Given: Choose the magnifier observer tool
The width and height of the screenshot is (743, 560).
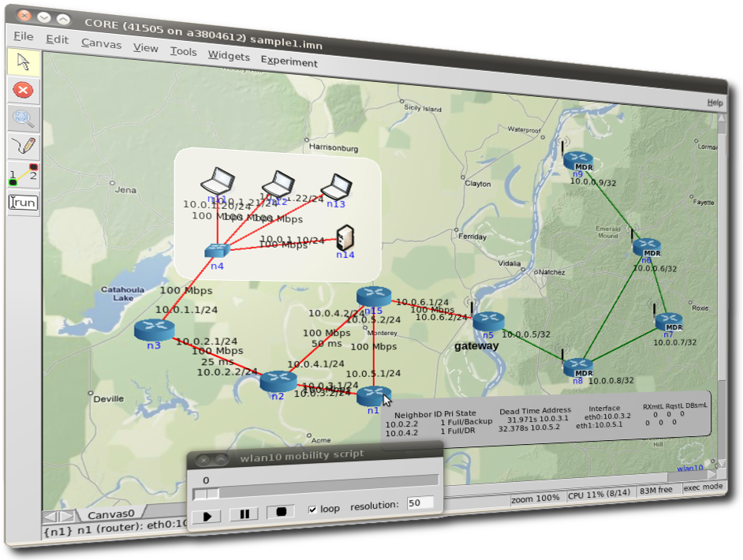Looking at the screenshot, I should [24, 118].
